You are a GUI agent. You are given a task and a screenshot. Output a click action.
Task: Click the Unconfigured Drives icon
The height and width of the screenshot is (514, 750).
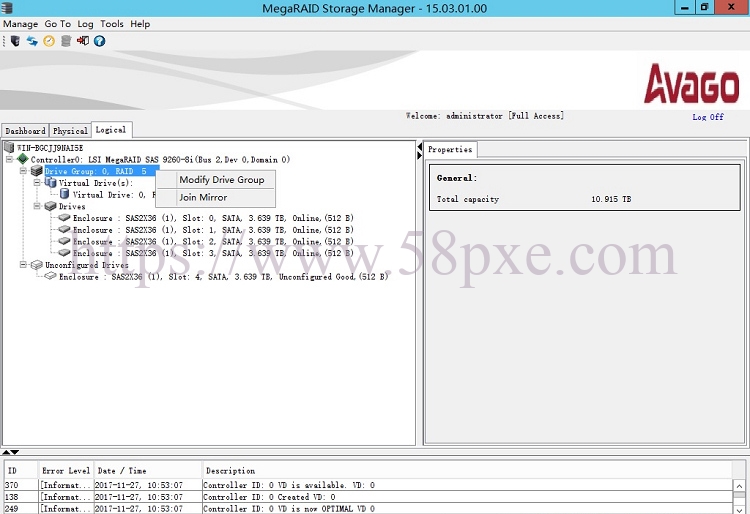tap(37, 264)
